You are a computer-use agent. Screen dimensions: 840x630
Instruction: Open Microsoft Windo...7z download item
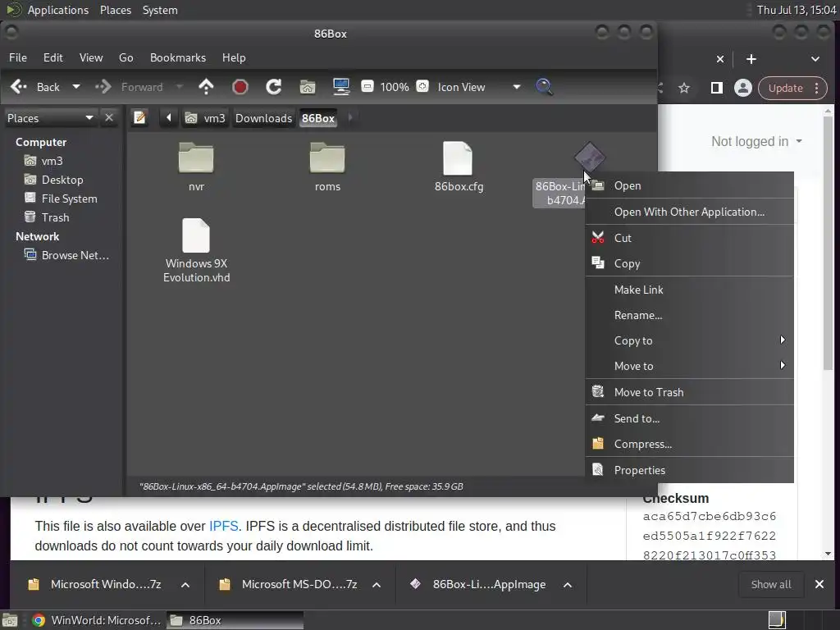[95, 584]
